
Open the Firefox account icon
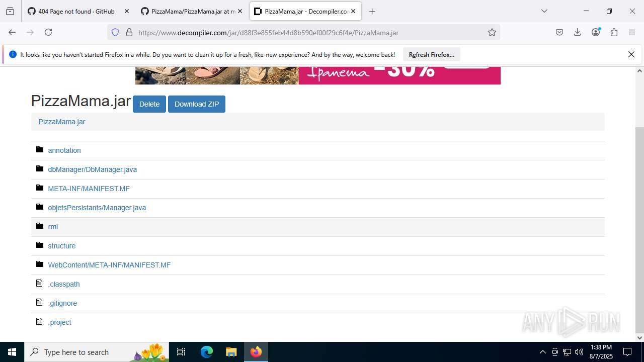tap(596, 32)
